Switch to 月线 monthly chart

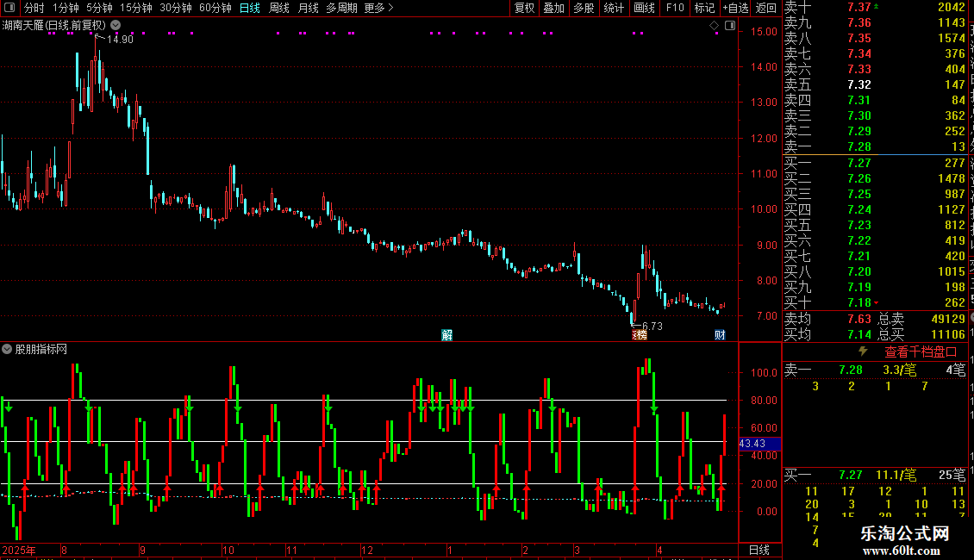[308, 8]
